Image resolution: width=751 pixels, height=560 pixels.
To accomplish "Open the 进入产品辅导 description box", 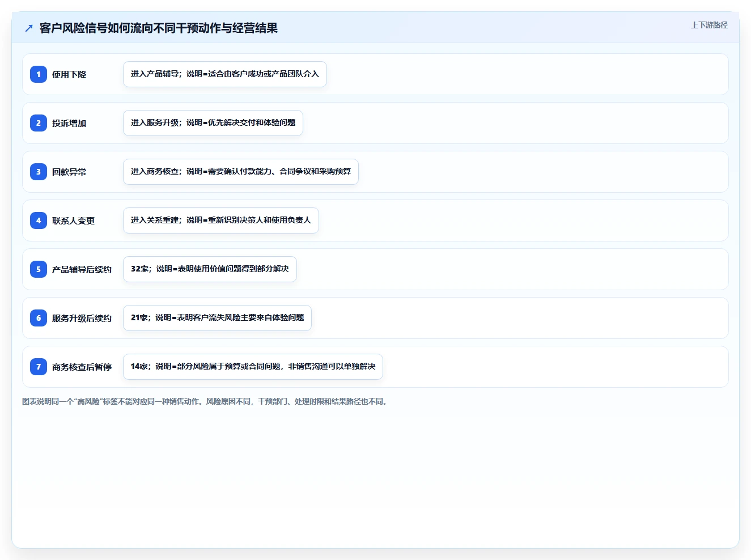I will [225, 74].
